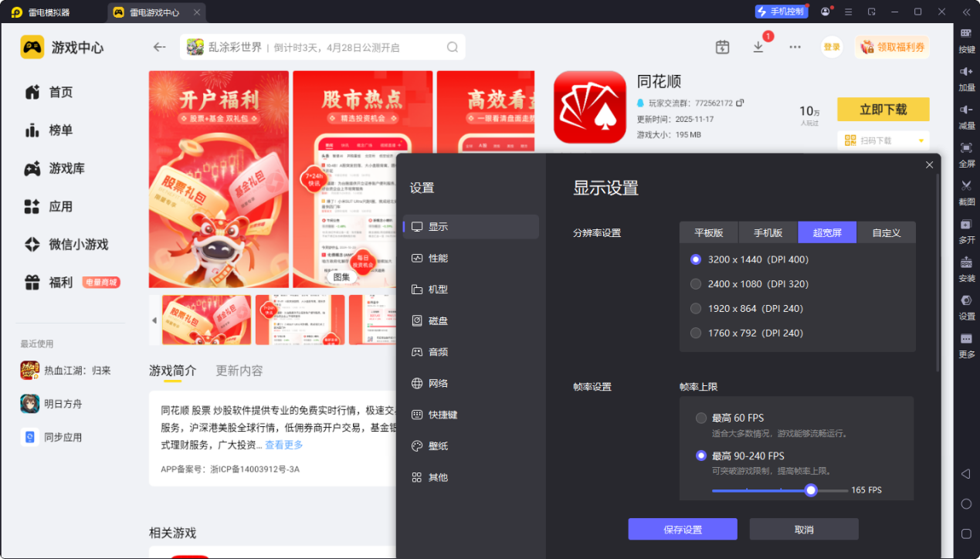Viewport: 980px width, 559px height.
Task: Switch to 更新内容 tab
Action: pos(239,371)
